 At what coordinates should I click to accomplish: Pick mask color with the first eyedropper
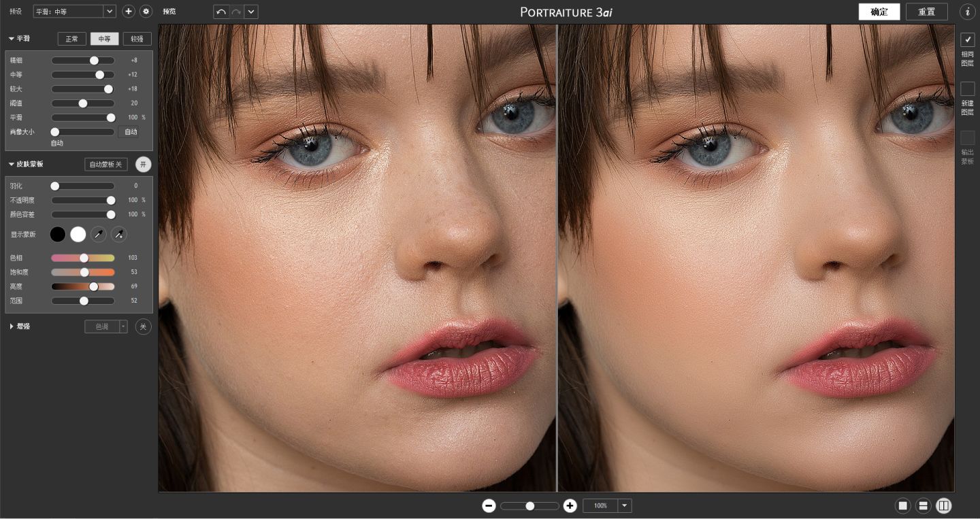point(99,235)
